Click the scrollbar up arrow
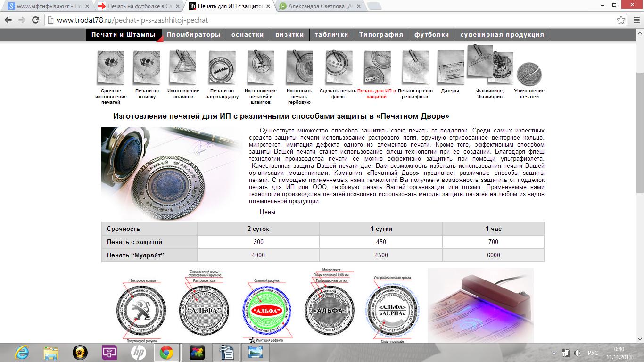The height and width of the screenshot is (362, 644). point(640,32)
